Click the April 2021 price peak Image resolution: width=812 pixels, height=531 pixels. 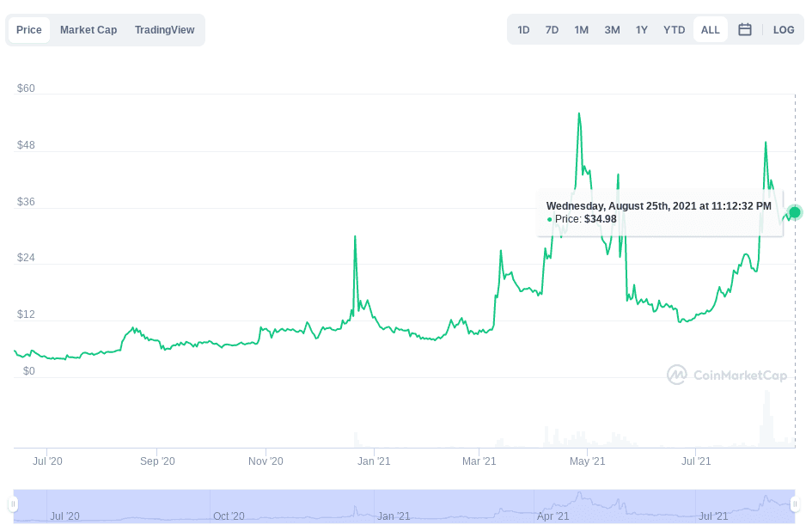coord(579,113)
